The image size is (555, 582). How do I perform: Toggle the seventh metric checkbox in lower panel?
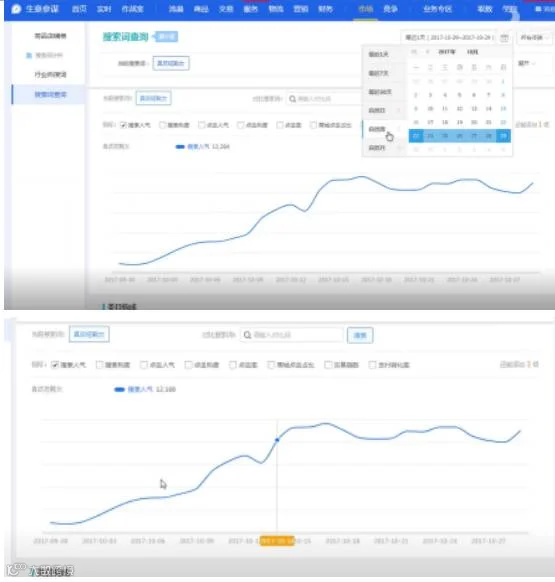[x=328, y=365]
